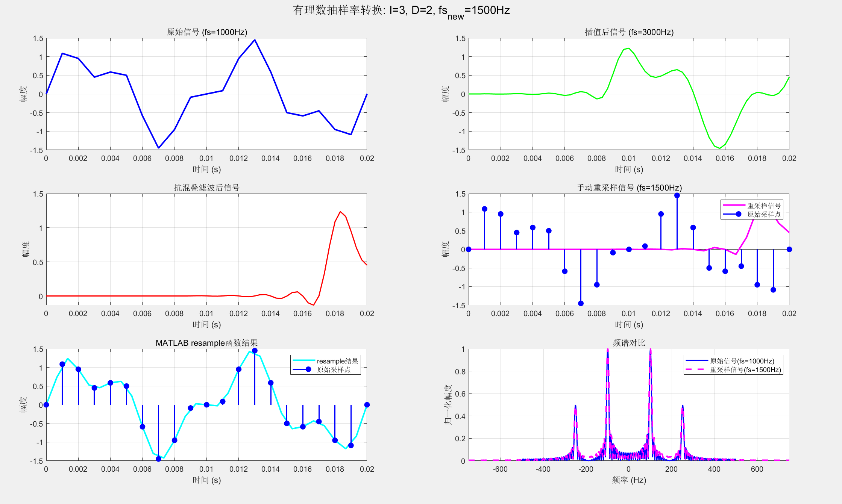Select the "原始信号 (fs=1000Hz)" subplot title

(207, 32)
